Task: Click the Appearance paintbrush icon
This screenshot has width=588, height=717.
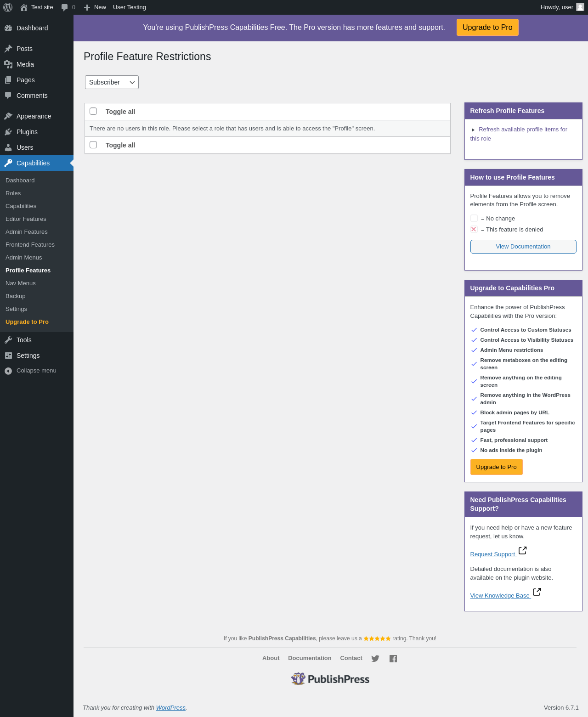Action: click(x=8, y=116)
